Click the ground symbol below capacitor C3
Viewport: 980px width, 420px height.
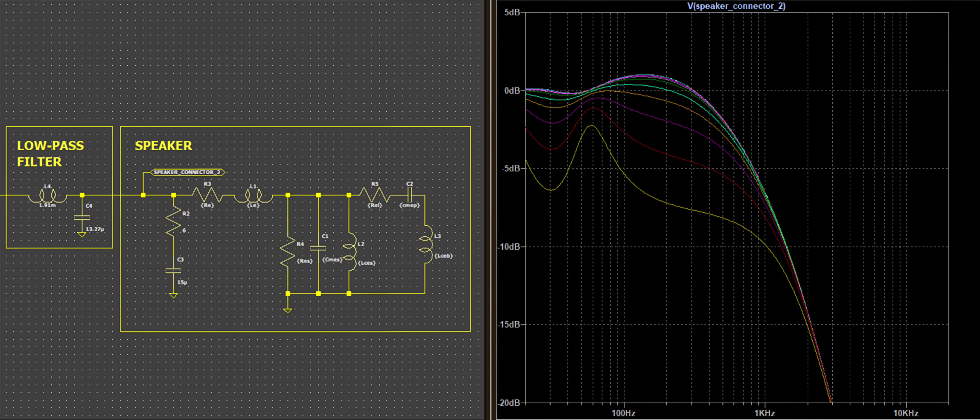173,296
